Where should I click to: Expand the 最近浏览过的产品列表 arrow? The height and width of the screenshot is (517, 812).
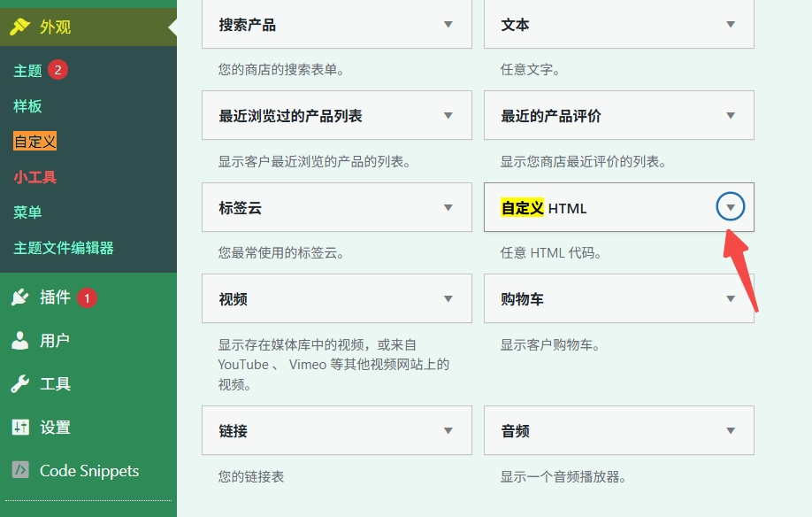(x=448, y=115)
